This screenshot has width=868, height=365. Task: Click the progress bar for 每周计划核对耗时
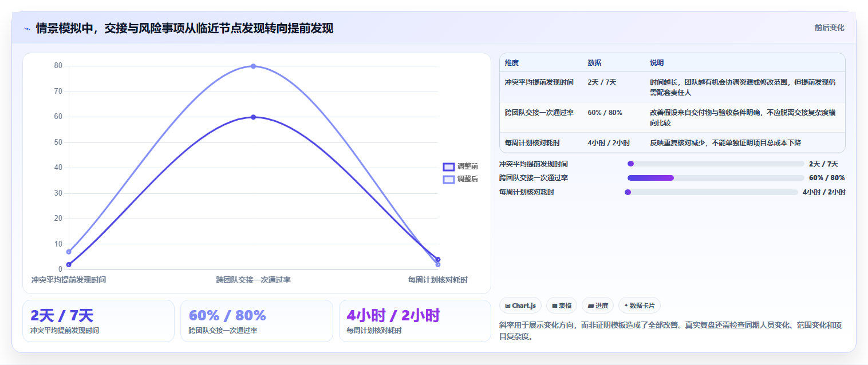[711, 192]
